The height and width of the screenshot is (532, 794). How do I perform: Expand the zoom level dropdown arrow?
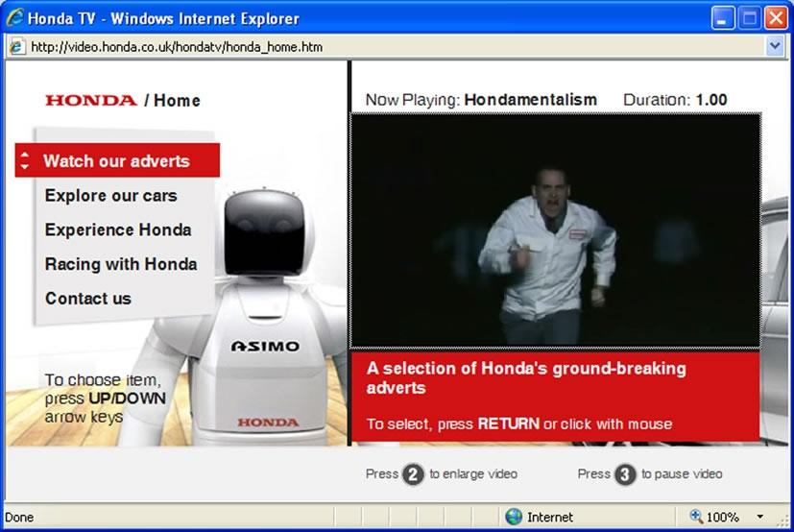(760, 517)
